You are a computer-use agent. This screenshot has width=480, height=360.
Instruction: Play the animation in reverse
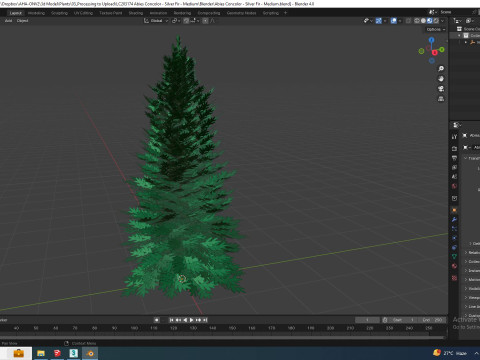(x=185, y=320)
